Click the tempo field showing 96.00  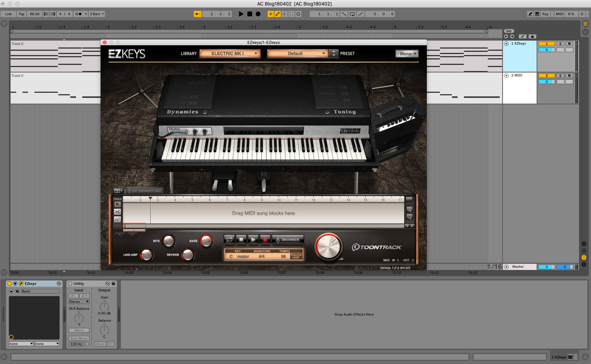[34, 14]
